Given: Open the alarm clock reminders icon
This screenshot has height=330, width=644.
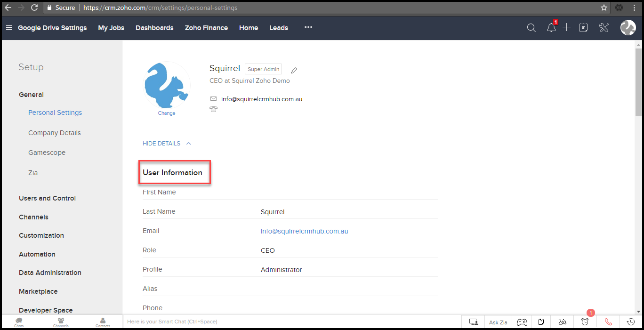Looking at the screenshot, I should tap(585, 322).
